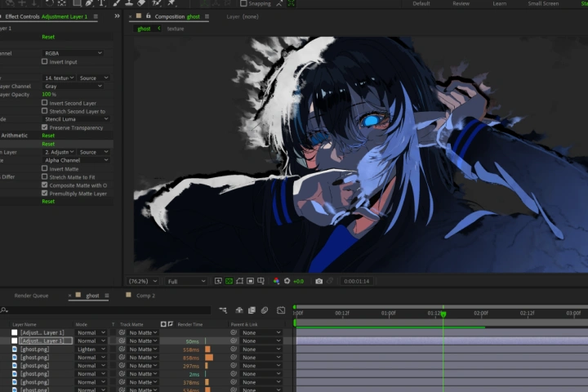The height and width of the screenshot is (392, 588).
Task: Select the Rectangle shape tool
Action: click(x=77, y=3)
